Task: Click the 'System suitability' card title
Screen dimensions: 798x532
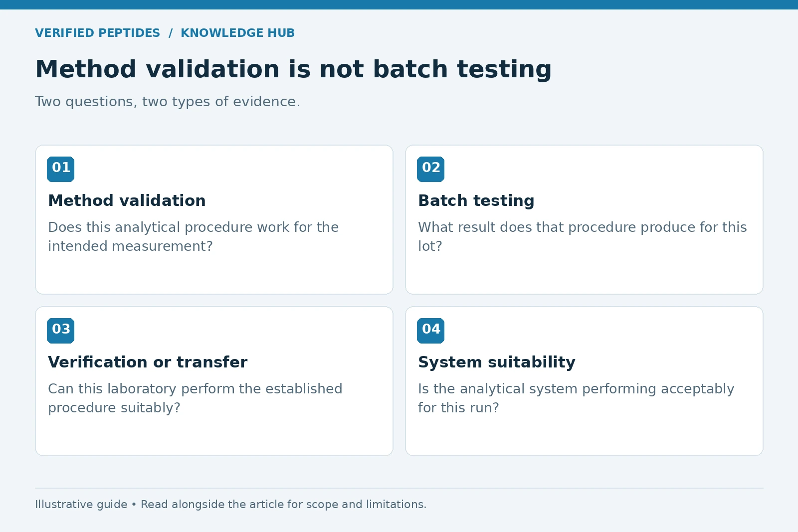Action: [x=497, y=362]
